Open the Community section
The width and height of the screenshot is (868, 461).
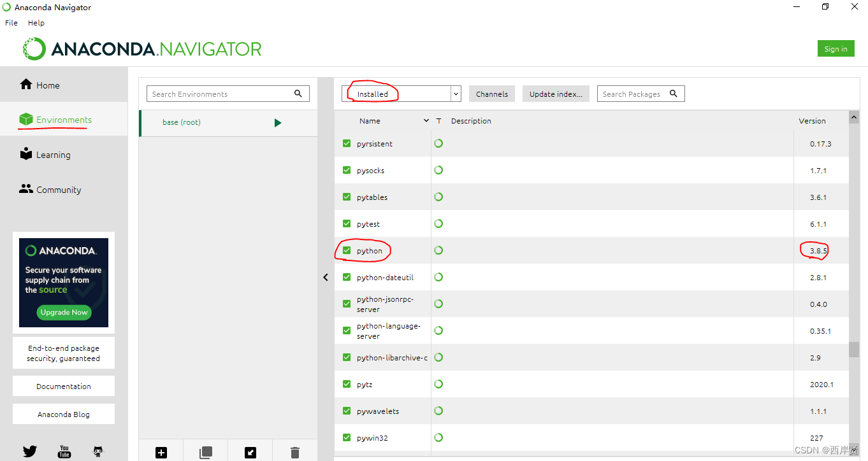coord(64,190)
